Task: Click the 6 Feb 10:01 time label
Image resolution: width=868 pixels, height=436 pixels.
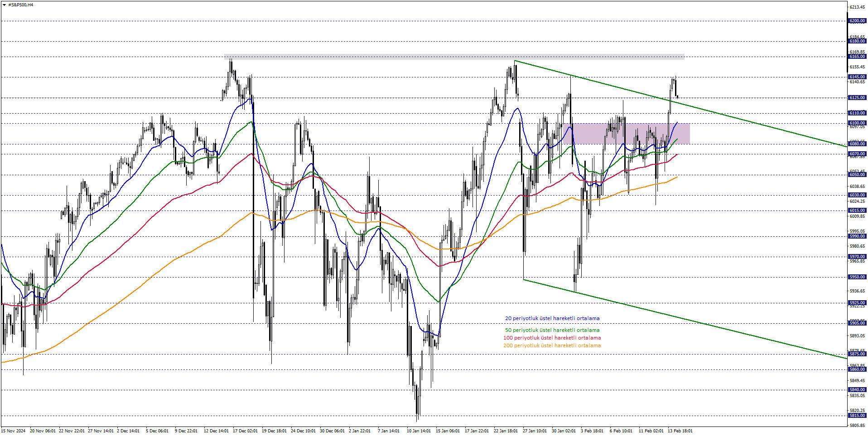Action: [621, 431]
